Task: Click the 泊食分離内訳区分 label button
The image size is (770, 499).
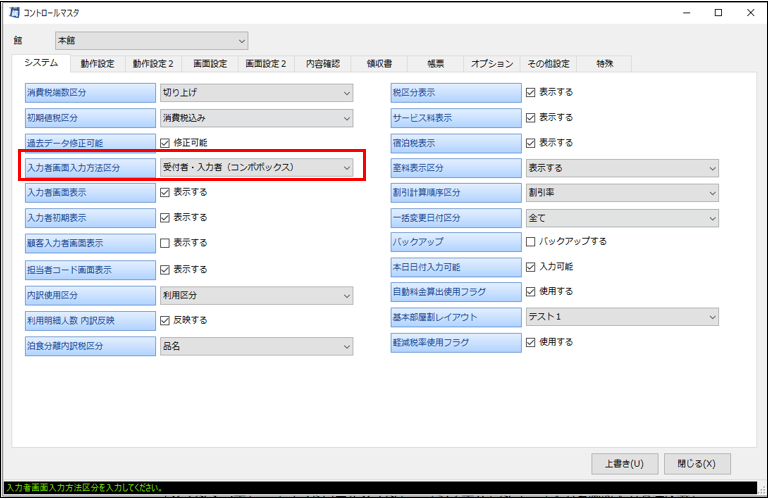Action: tap(91, 346)
